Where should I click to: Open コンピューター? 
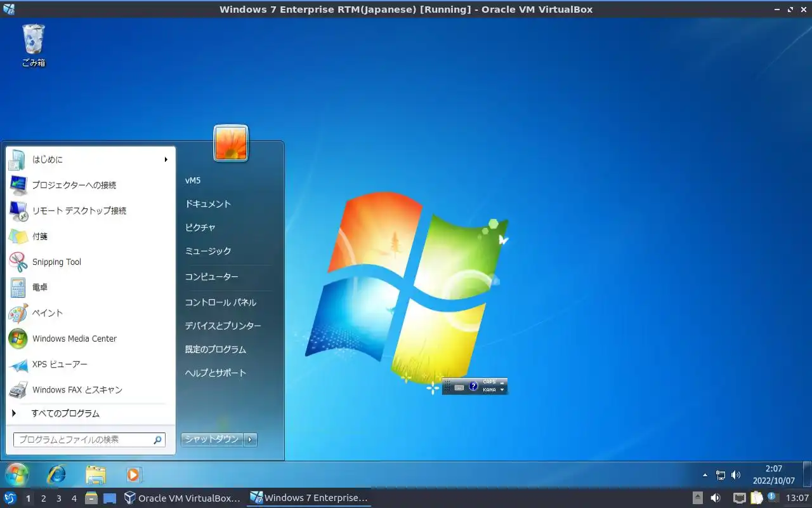pyautogui.click(x=212, y=277)
